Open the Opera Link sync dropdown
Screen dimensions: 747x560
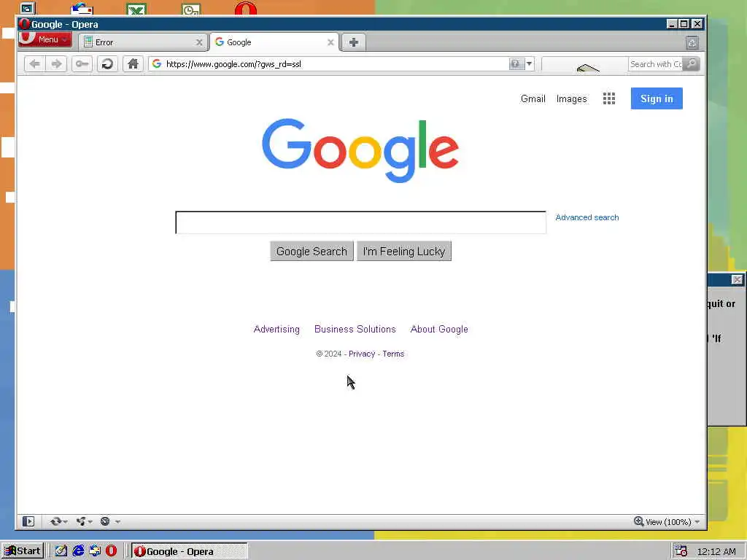coord(58,521)
